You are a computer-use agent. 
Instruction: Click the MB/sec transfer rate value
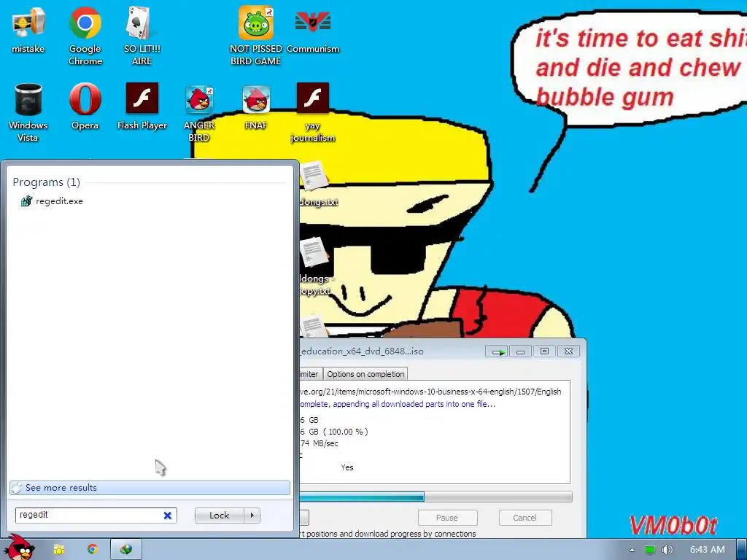tap(320, 443)
